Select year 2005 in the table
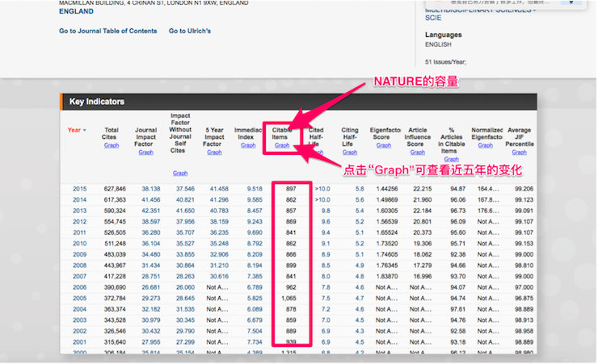 pos(80,298)
